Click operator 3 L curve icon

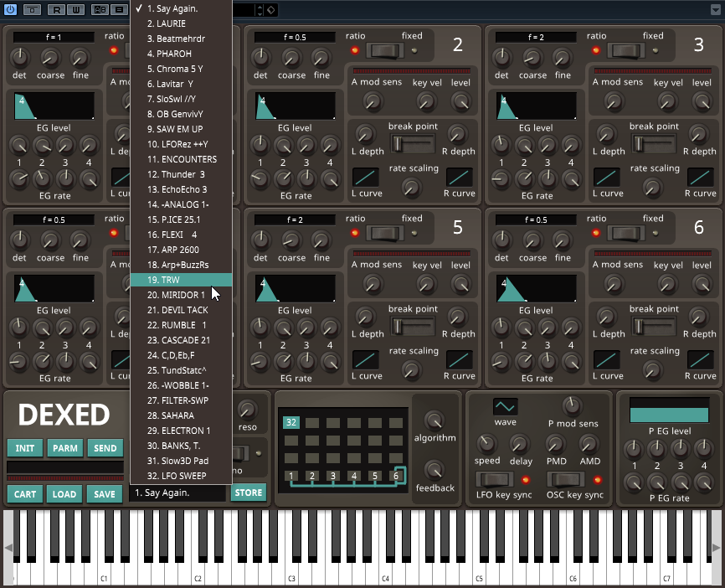(x=607, y=178)
